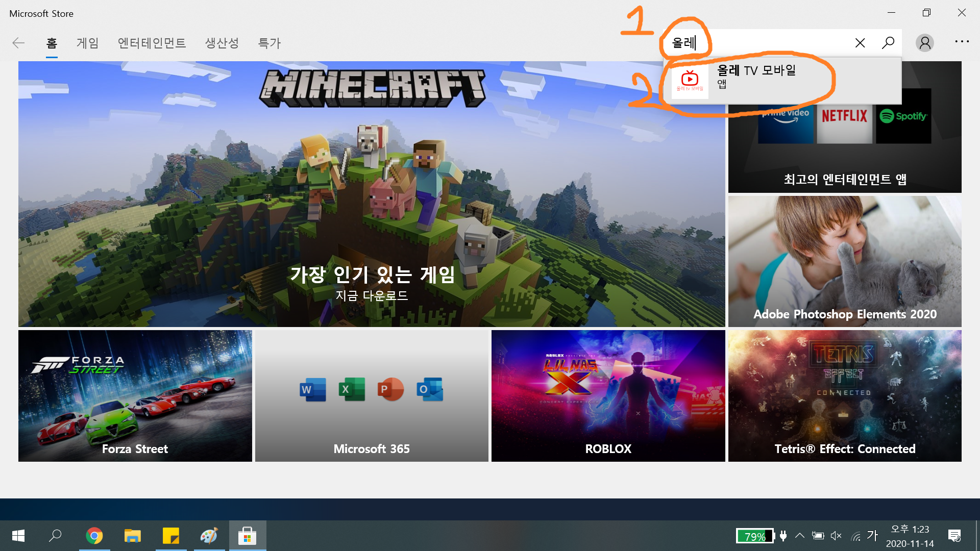Viewport: 980px width, 551px height.
Task: Open taskbar search
Action: click(x=55, y=536)
